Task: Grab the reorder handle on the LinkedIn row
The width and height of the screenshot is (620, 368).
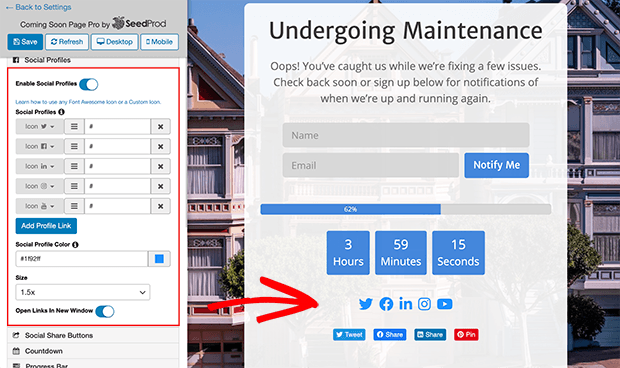Action: pyautogui.click(x=74, y=166)
